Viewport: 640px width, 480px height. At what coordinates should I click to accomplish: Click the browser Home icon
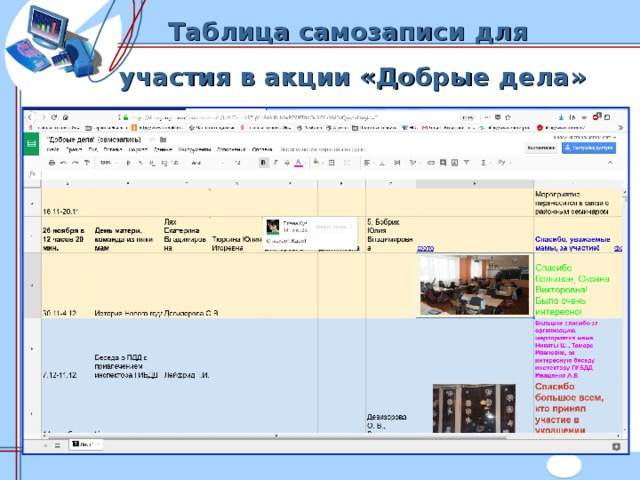click(65, 118)
